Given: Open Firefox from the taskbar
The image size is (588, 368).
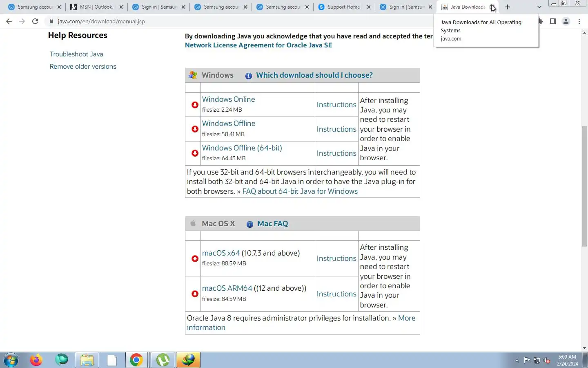Looking at the screenshot, I should coord(36,360).
